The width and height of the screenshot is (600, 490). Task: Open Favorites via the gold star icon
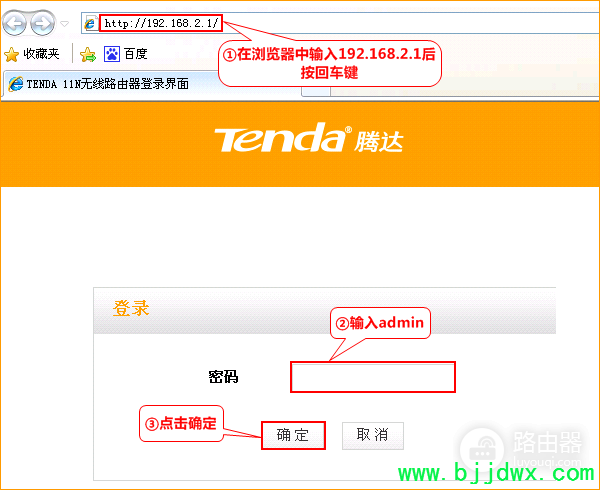[x=11, y=54]
